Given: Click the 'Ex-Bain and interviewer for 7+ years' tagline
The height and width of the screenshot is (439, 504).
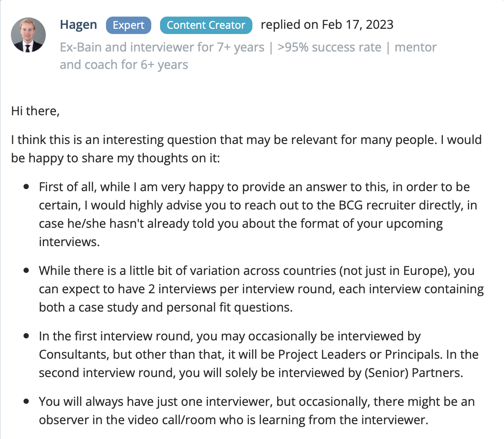Looking at the screenshot, I should pos(162,47).
